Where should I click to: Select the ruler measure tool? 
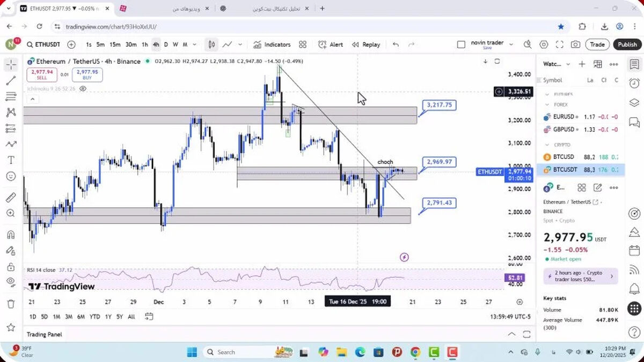(x=11, y=197)
